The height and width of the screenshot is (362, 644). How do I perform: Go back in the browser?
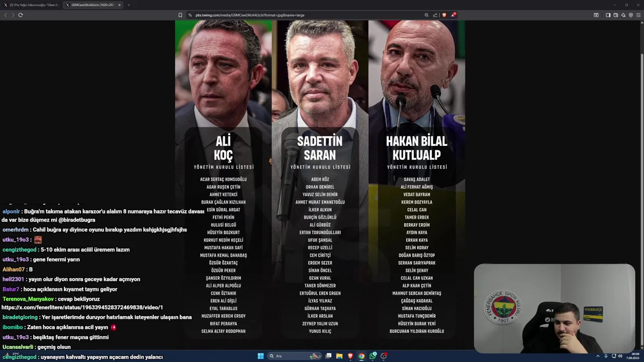click(x=6, y=15)
